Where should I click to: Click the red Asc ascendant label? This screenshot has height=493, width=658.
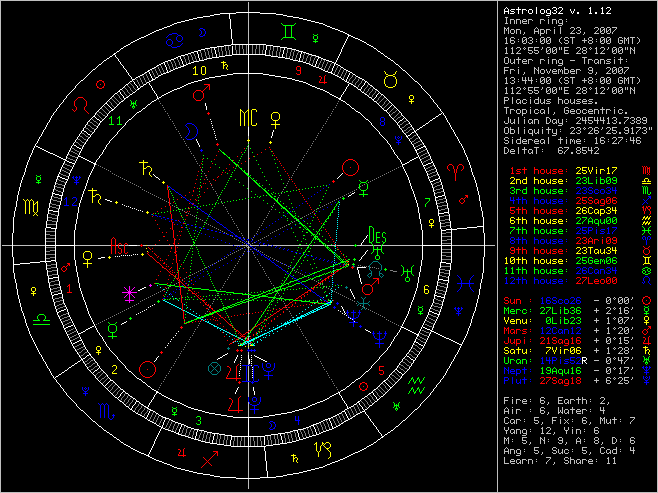pos(119,244)
